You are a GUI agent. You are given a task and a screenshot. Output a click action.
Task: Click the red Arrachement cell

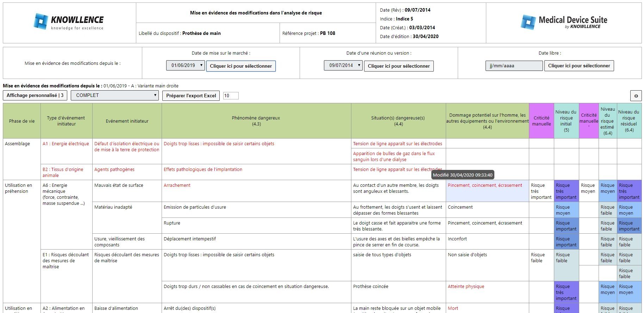pos(256,191)
